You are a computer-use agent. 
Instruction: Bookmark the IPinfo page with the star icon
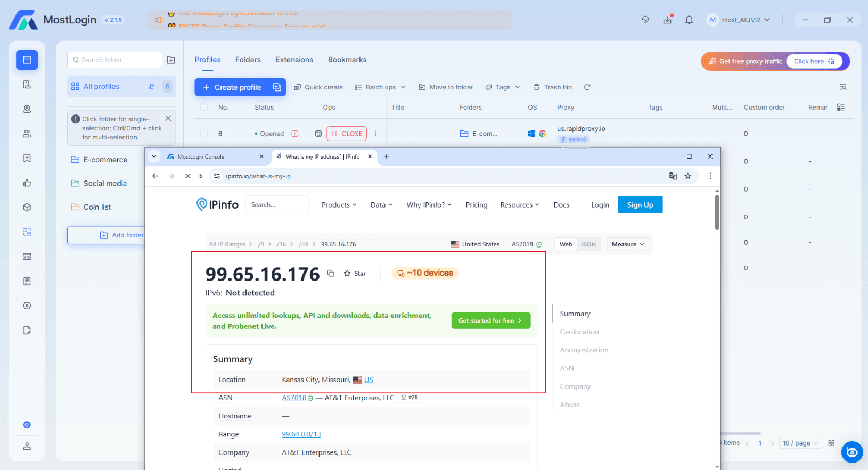(688, 176)
